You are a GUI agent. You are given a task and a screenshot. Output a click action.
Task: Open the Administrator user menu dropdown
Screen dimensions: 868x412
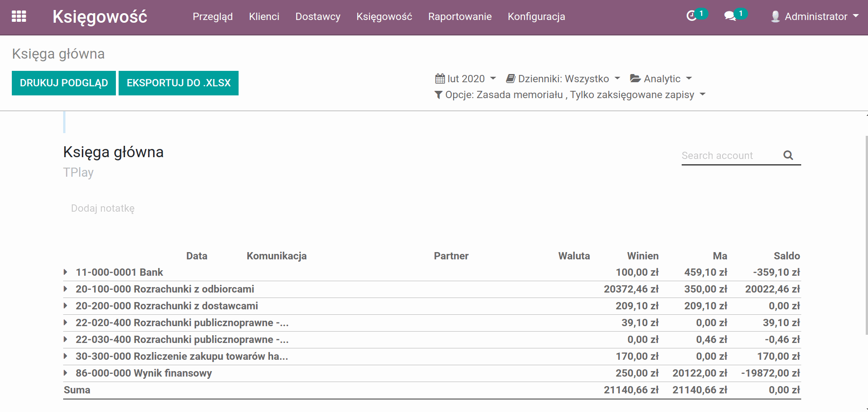(815, 16)
